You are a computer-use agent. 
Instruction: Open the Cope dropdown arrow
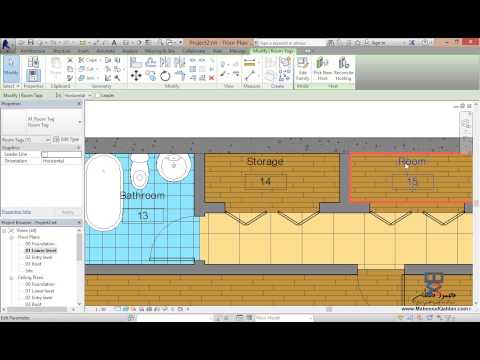coord(100,60)
